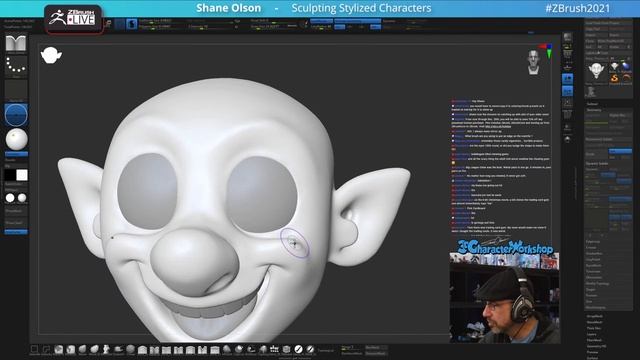Expand the Subtool section
This screenshot has height=360, width=640.
[592, 104]
